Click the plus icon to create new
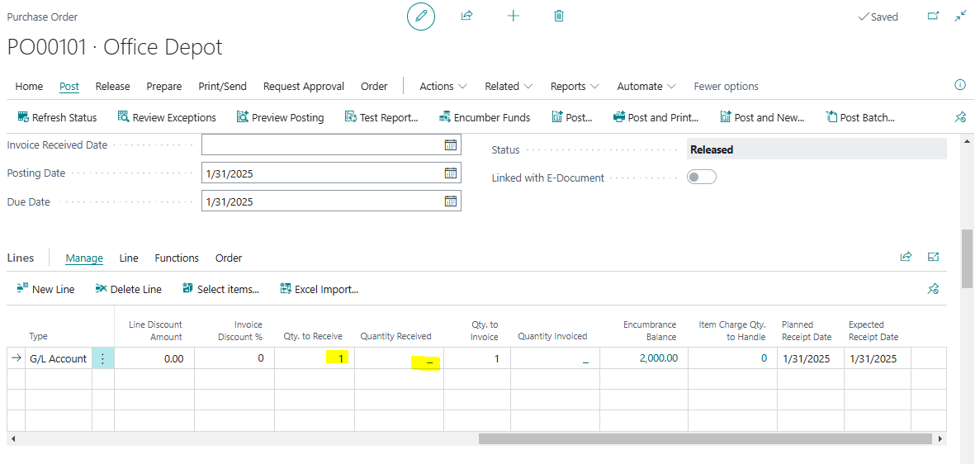Viewport: 980px width, 464px height. click(514, 17)
